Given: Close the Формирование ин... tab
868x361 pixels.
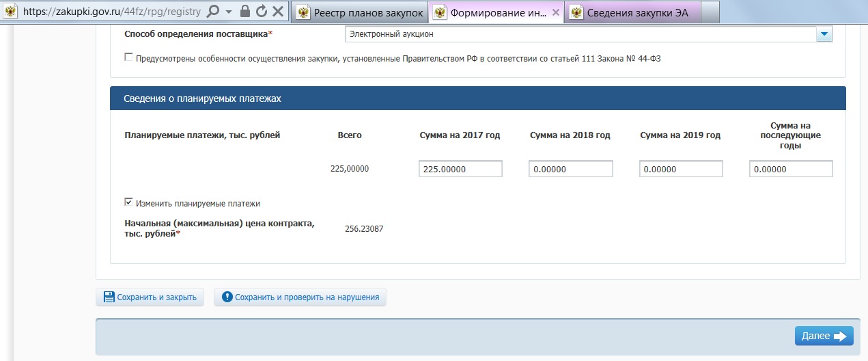Looking at the screenshot, I should [556, 12].
